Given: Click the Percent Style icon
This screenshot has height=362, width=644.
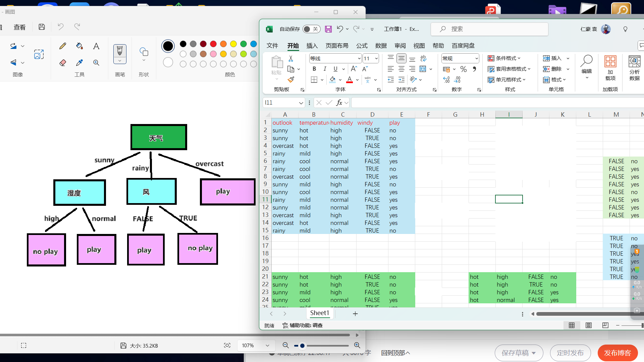Looking at the screenshot, I should coord(464,69).
